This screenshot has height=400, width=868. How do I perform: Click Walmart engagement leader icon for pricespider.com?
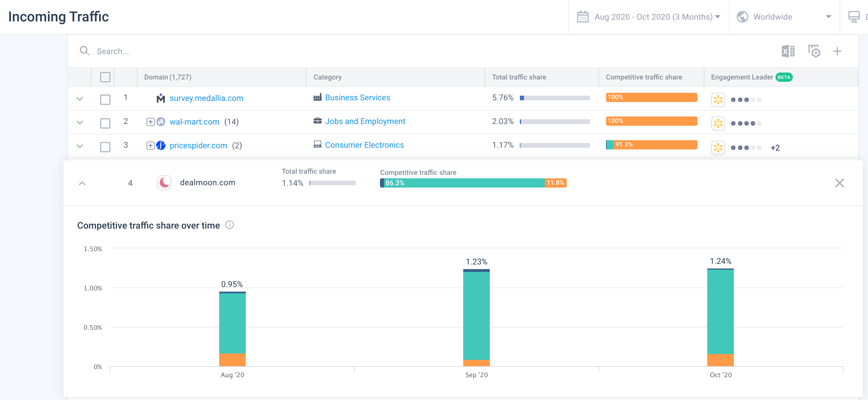[718, 147]
